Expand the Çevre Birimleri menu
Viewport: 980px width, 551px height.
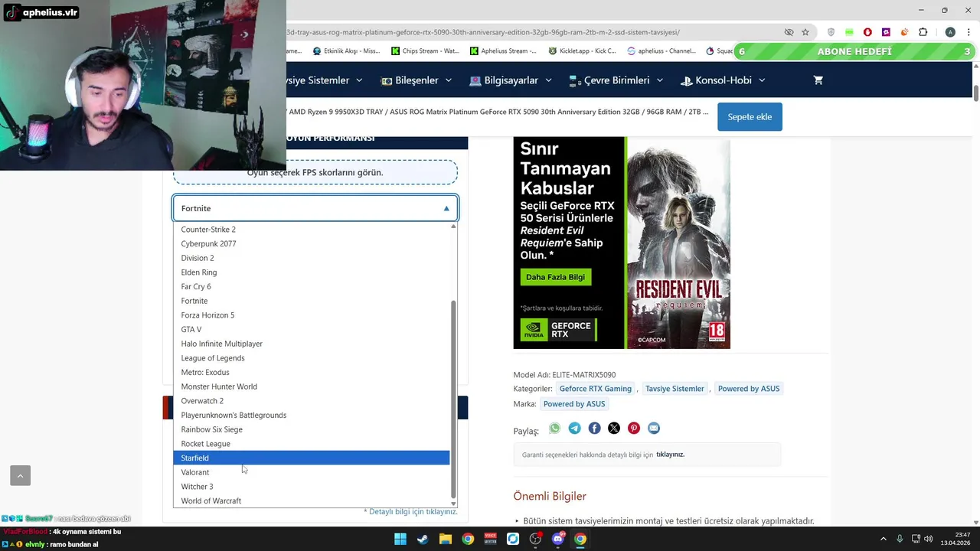[616, 80]
